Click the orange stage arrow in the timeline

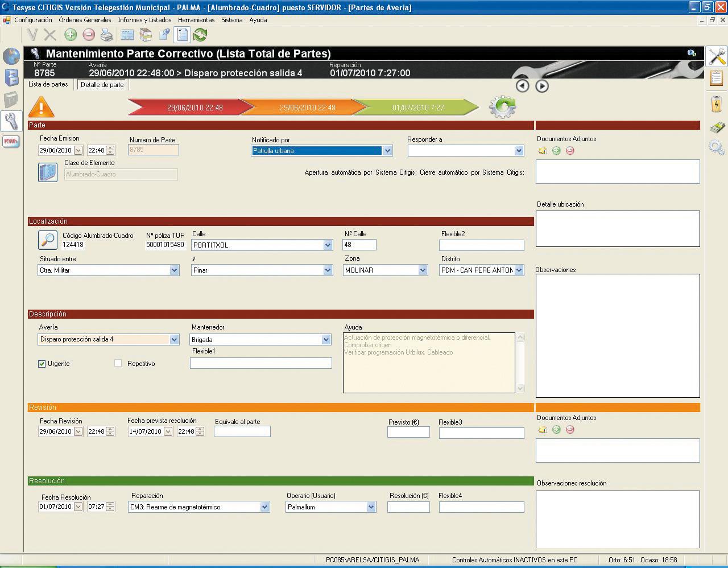point(304,107)
